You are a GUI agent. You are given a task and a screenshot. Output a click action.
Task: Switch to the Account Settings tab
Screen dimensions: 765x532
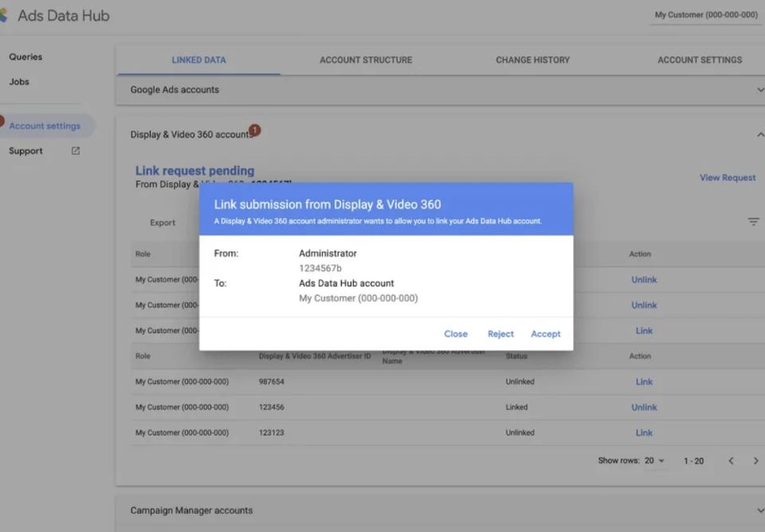tap(700, 60)
